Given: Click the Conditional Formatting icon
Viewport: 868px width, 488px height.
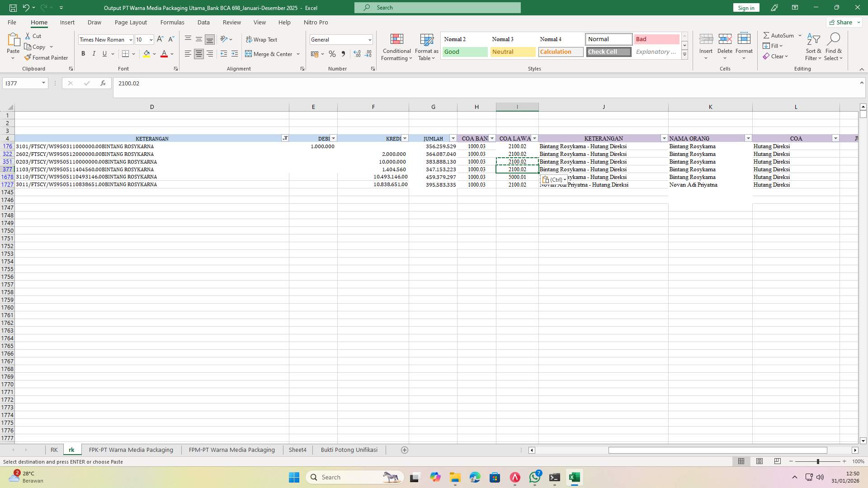Looking at the screenshot, I should click(396, 40).
